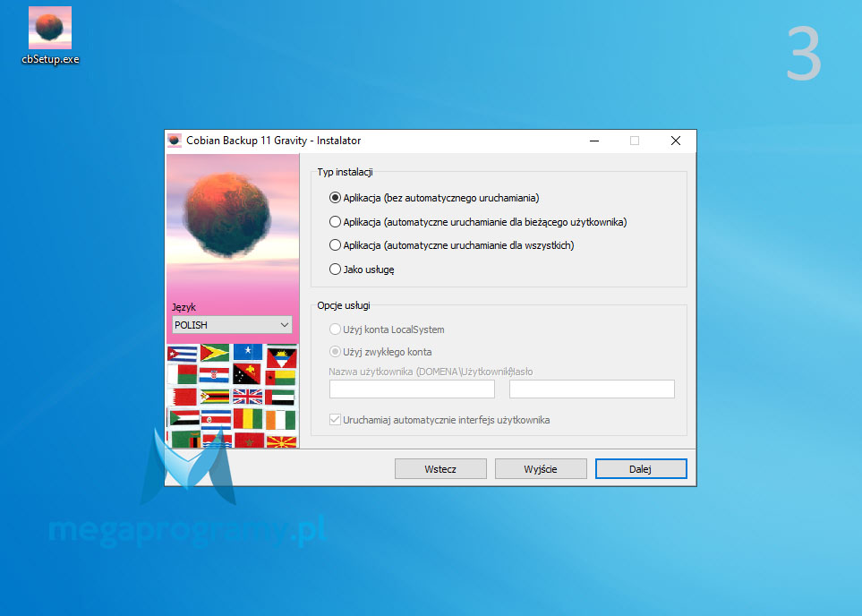Image resolution: width=862 pixels, height=616 pixels.
Task: Minimize the Cobian Backup installer window
Action: coord(594,141)
